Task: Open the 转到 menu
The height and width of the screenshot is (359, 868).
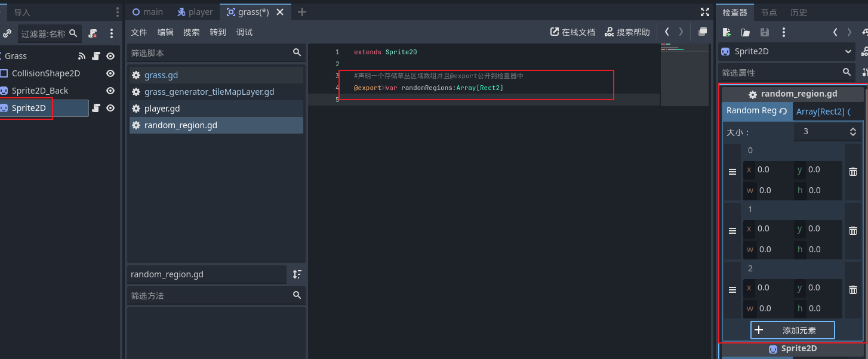Action: click(x=218, y=32)
